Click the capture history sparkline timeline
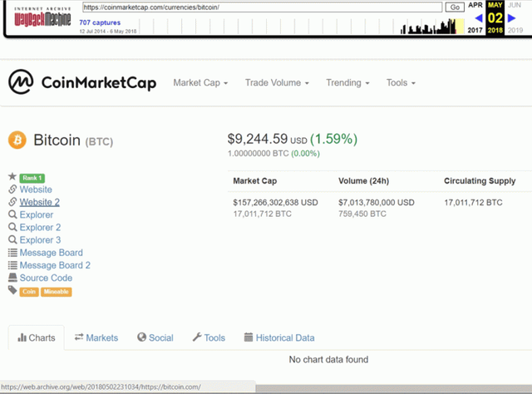The height and width of the screenshot is (394, 532). click(302, 26)
